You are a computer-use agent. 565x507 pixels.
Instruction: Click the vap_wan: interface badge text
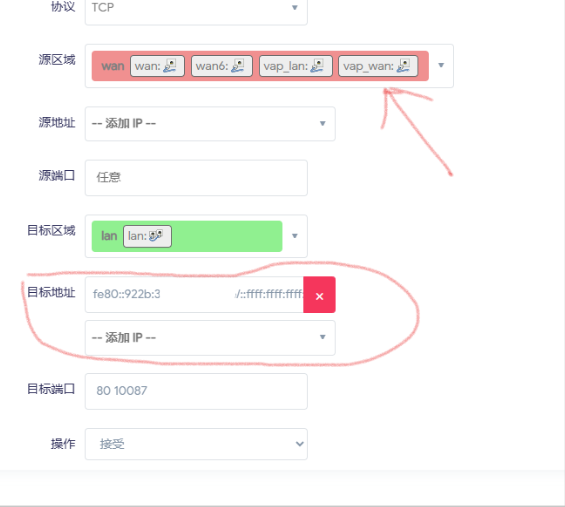coord(368,66)
